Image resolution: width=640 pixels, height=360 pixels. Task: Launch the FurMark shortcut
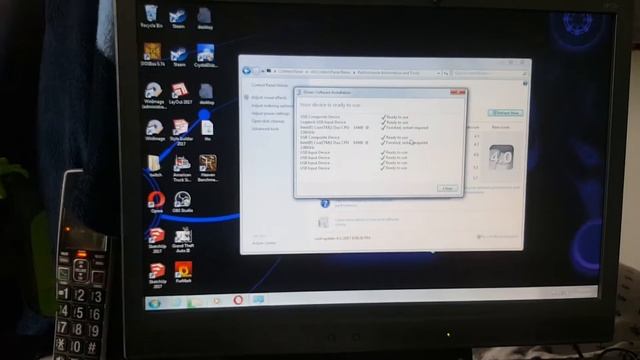pos(183,272)
